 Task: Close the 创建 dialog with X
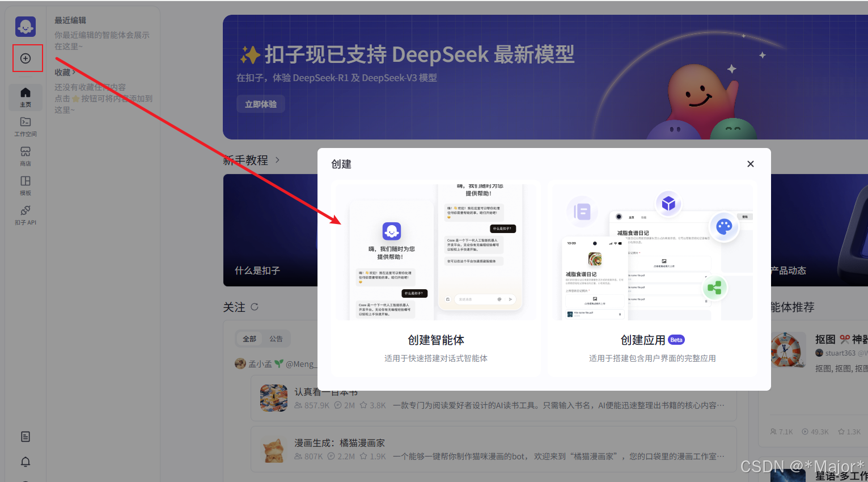click(751, 164)
